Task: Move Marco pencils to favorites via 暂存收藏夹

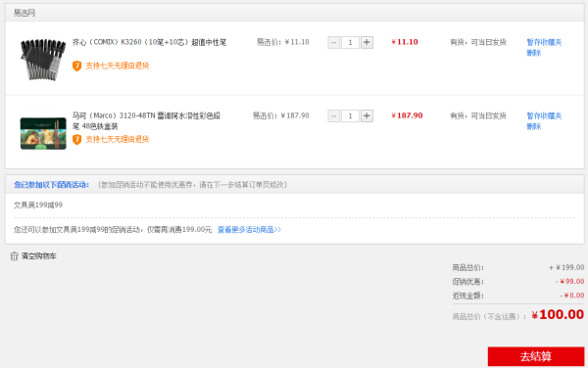Action: 544,115
